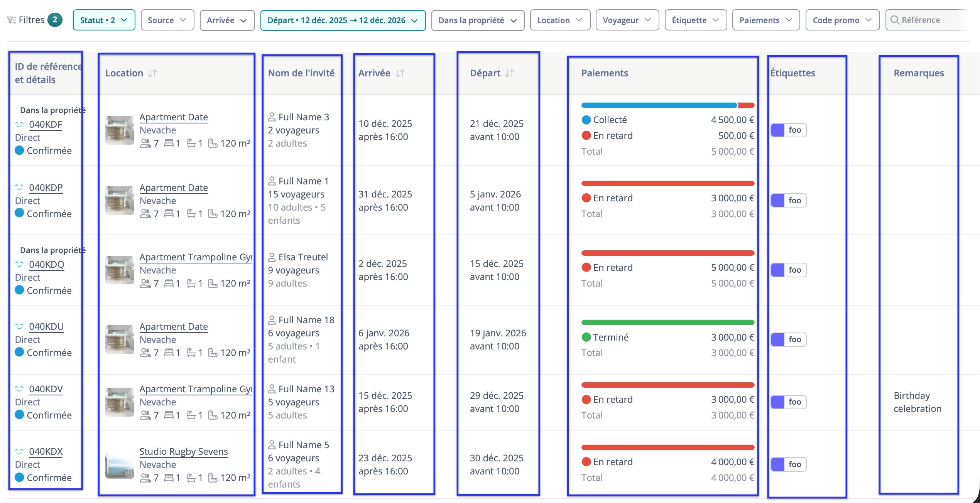Image resolution: width=980 pixels, height=503 pixels.
Task: Click the sort arrows next to Location header
Action: click(152, 73)
